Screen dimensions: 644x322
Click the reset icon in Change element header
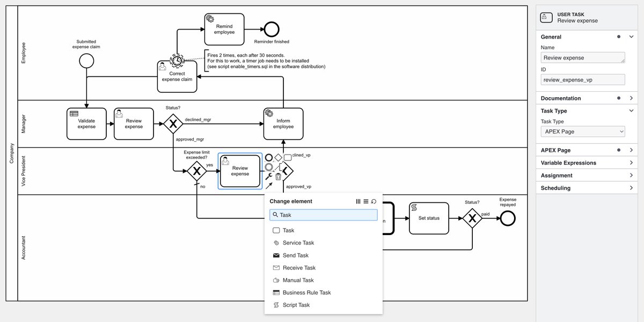pos(374,201)
